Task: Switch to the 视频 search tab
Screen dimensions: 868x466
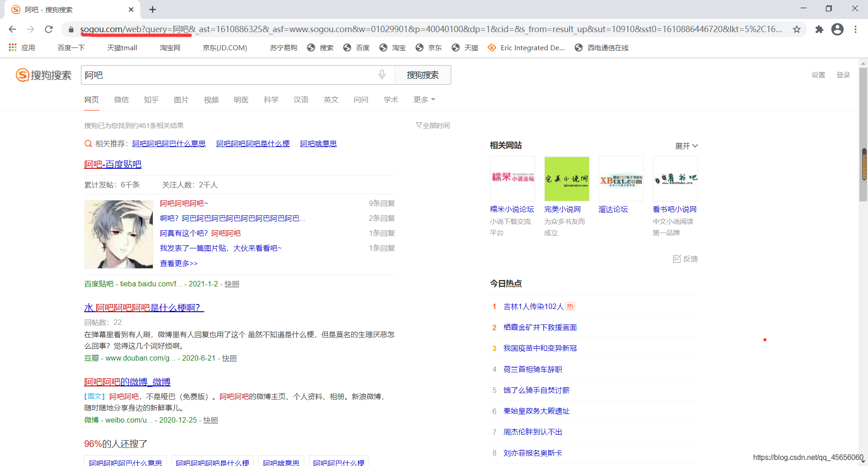Action: tap(211, 100)
